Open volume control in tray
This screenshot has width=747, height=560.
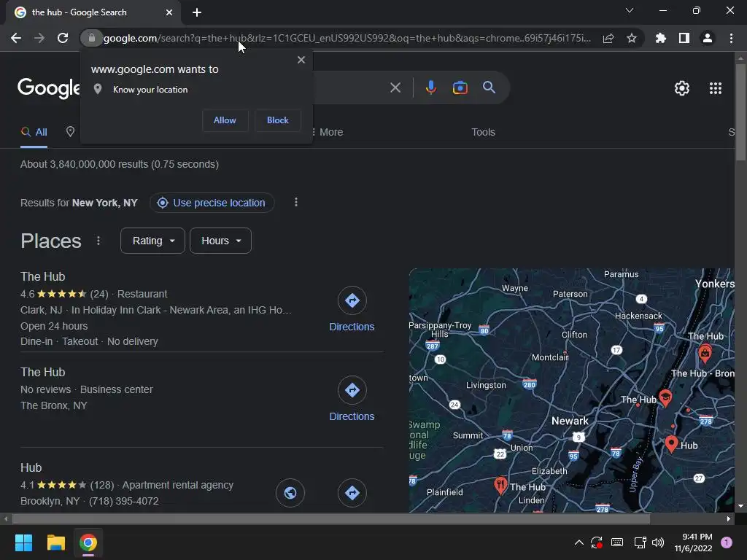tap(658, 542)
